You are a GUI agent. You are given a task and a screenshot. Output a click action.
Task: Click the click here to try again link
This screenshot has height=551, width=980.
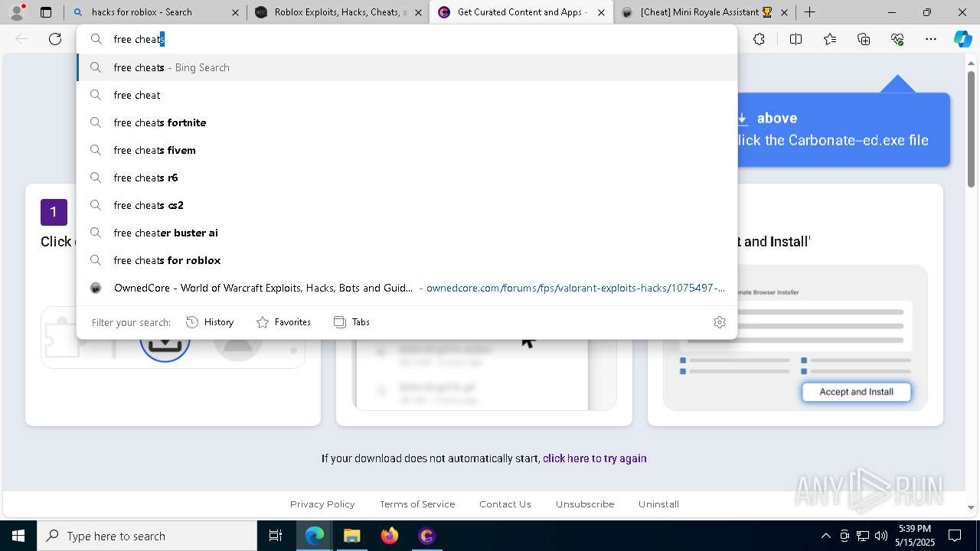point(595,458)
